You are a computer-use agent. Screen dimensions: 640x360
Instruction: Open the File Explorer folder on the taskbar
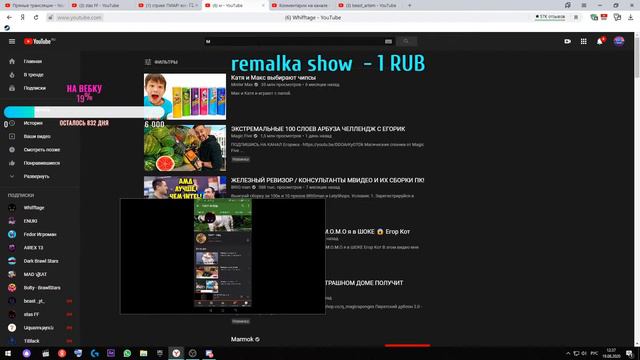(x=143, y=353)
